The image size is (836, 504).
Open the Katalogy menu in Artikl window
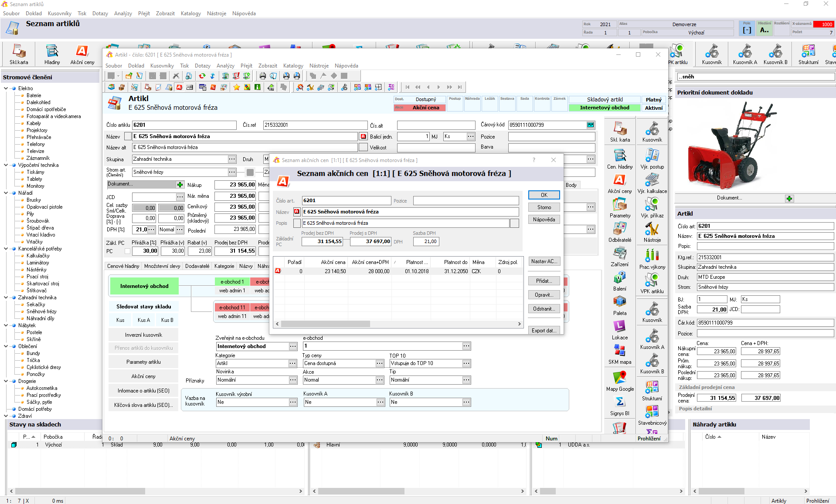coord(293,66)
